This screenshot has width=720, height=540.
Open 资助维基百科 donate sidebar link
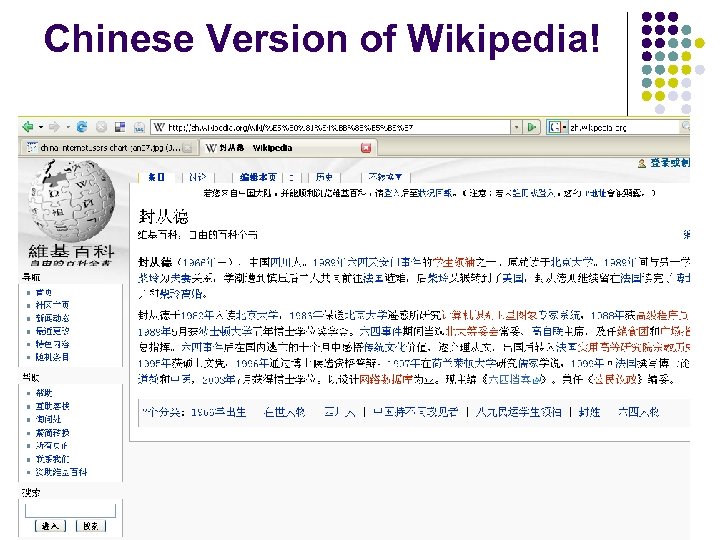point(61,472)
